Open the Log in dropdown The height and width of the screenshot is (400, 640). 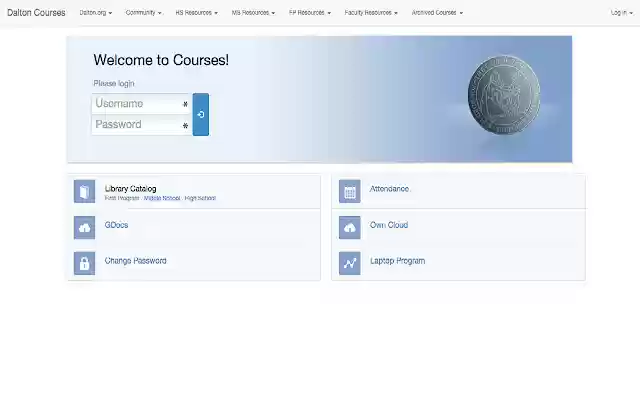tap(622, 13)
